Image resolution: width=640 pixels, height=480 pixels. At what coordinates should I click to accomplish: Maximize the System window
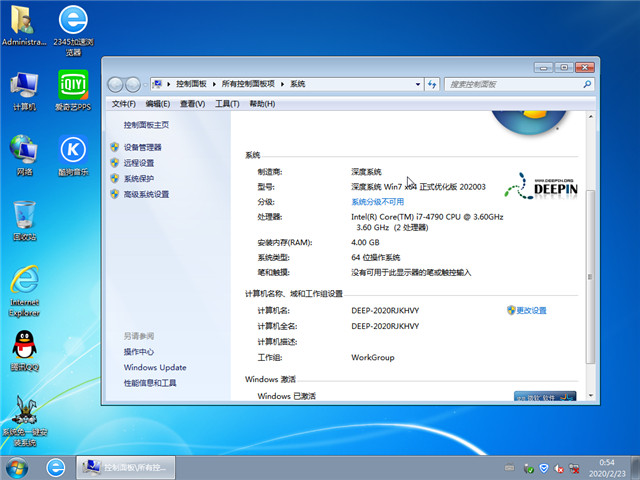point(564,67)
